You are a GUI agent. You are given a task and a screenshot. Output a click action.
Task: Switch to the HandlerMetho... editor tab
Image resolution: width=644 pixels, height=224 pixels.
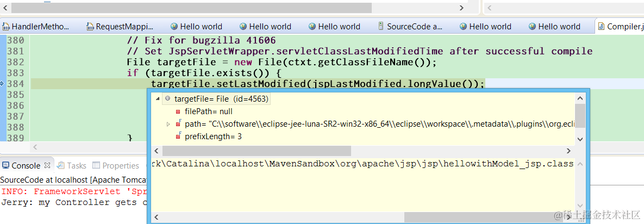pyautogui.click(x=35, y=27)
